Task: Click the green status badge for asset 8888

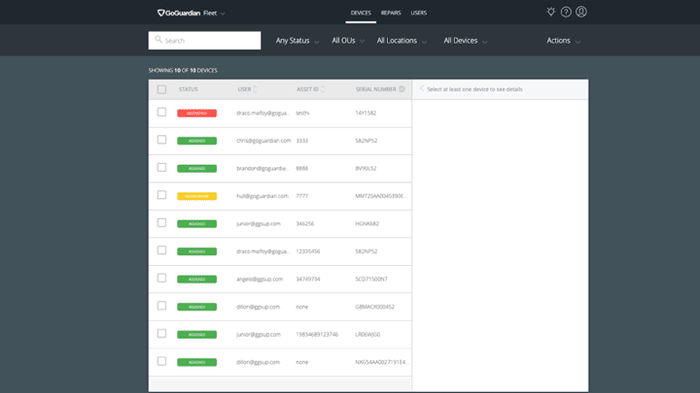Action: click(197, 169)
